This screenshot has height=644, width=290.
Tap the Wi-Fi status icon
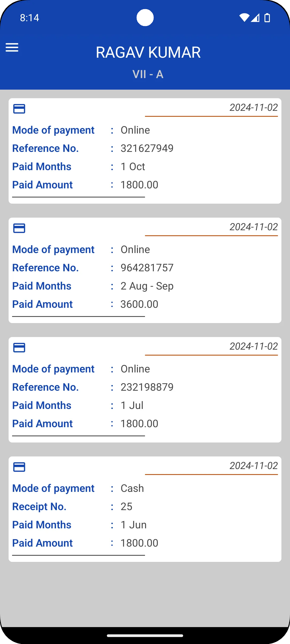pos(244,18)
